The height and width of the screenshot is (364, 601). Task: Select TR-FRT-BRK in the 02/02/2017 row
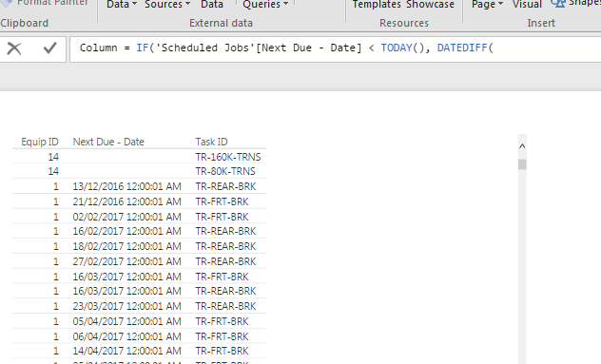click(x=222, y=217)
